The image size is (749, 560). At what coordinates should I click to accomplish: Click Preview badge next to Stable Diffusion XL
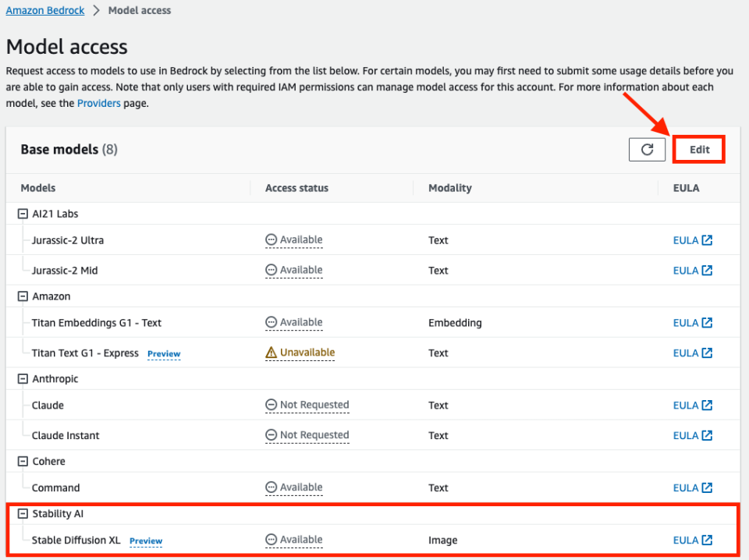click(x=146, y=541)
